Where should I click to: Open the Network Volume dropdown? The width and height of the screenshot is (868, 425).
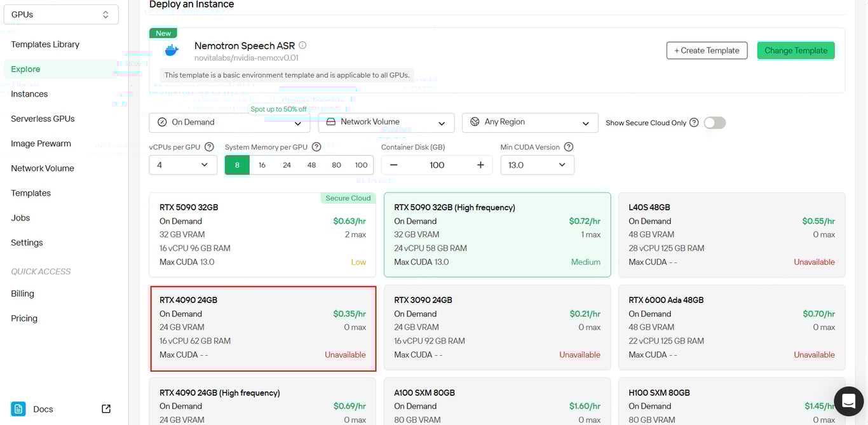pyautogui.click(x=386, y=123)
